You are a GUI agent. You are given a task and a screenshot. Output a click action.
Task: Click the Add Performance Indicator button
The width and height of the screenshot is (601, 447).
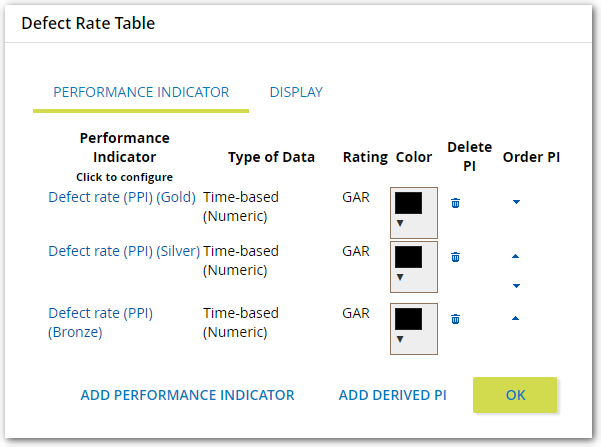187,395
